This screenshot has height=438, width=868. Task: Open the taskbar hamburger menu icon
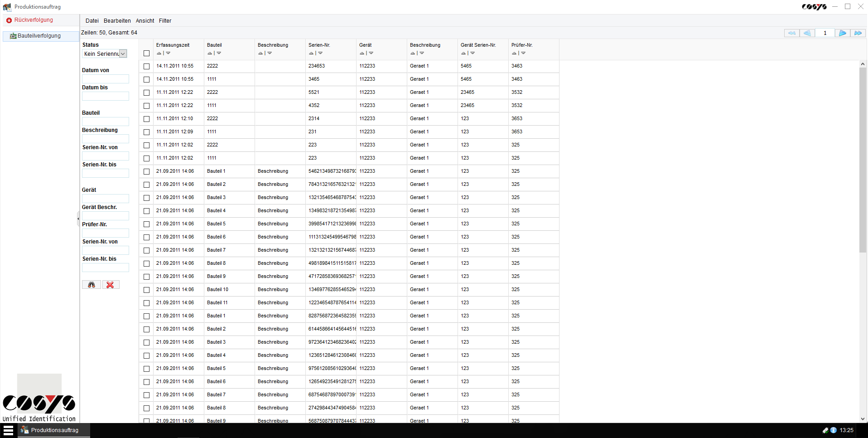[8, 430]
